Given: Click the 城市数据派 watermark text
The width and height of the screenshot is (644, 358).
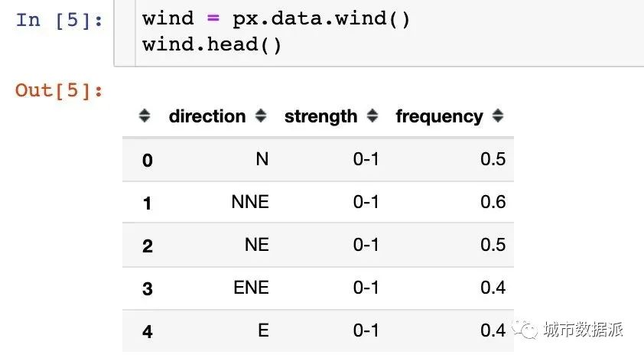Looking at the screenshot, I should [584, 329].
